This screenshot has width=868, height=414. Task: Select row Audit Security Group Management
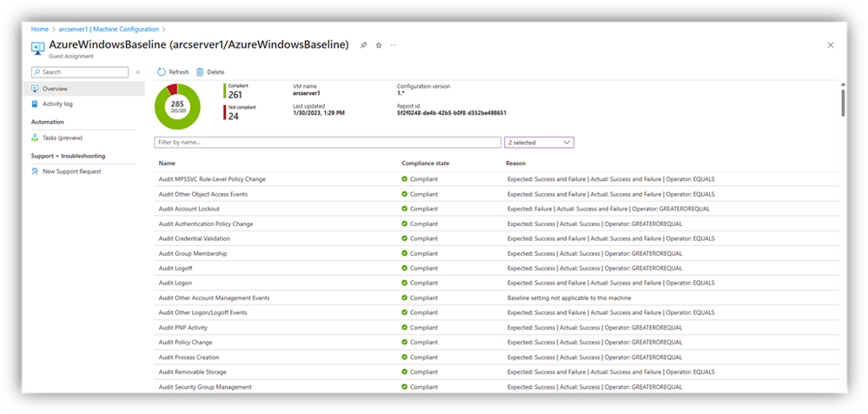coord(496,387)
